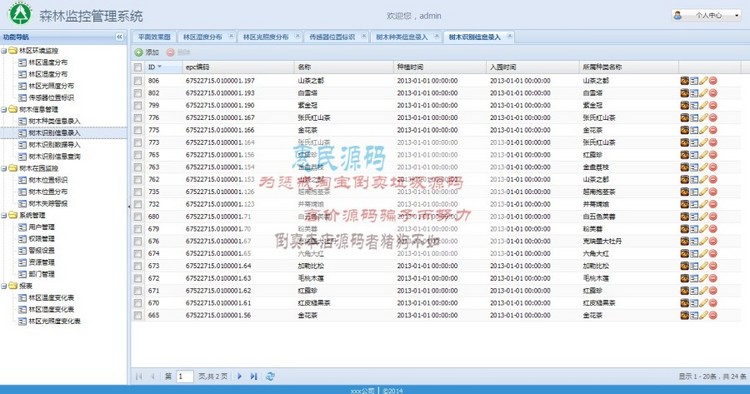Check the checkbox for row 735
Viewport: 750px width, 394px height.
(138, 192)
